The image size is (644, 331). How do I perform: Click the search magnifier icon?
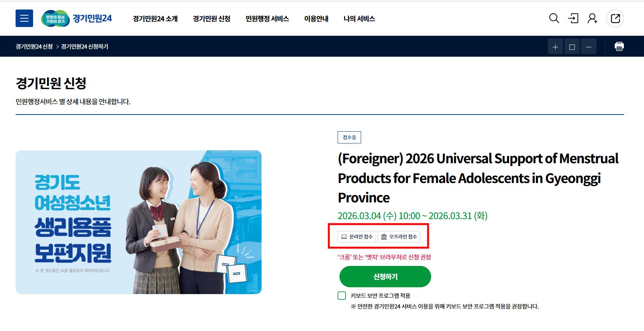pos(554,18)
